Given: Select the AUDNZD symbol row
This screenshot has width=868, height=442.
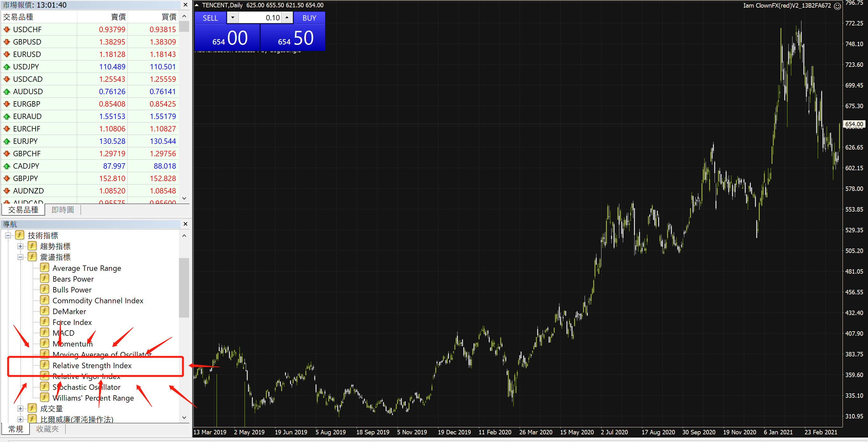Looking at the screenshot, I should coord(90,191).
